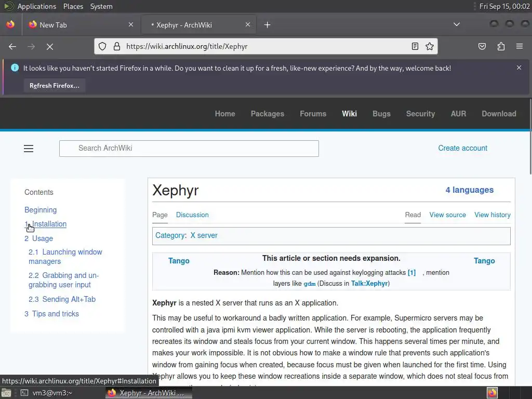The width and height of the screenshot is (532, 399).
Task: Jump to Beginning in contents
Action: click(41, 210)
